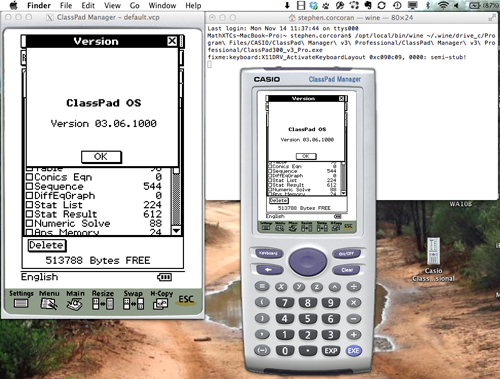This screenshot has height=379, width=500.
Task: Tap the y variable key on the calculator
Action: pyautogui.click(x=299, y=286)
